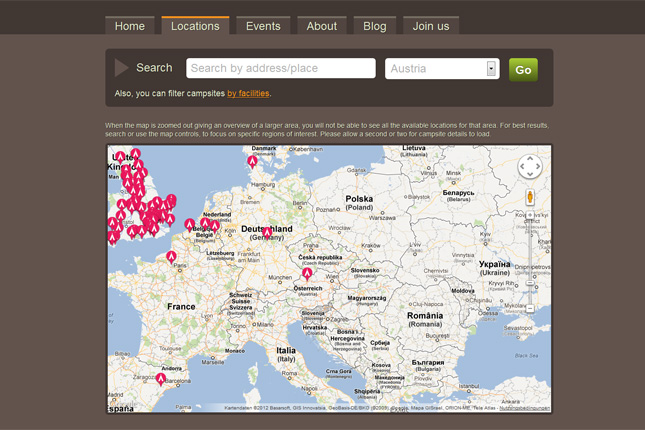Click the 'Magyarország' label on the map
645x430 pixels.
[x=367, y=298]
